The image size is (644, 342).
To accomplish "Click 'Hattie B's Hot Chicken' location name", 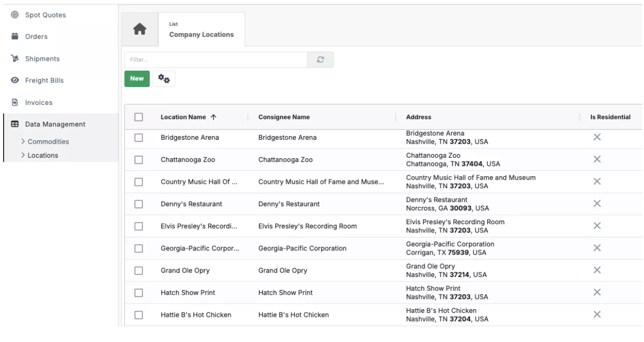I will click(196, 315).
